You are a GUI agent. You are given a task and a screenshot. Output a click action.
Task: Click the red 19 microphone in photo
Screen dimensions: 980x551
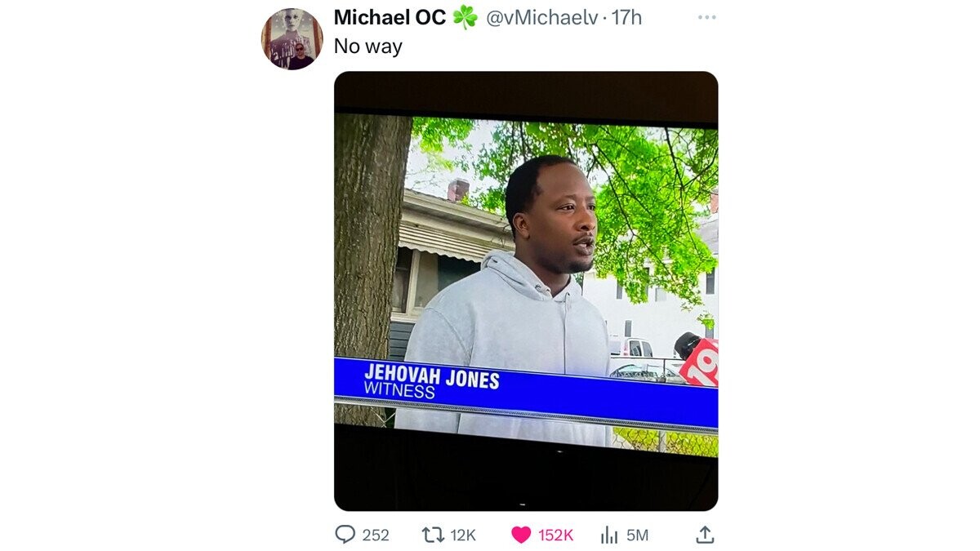(697, 358)
